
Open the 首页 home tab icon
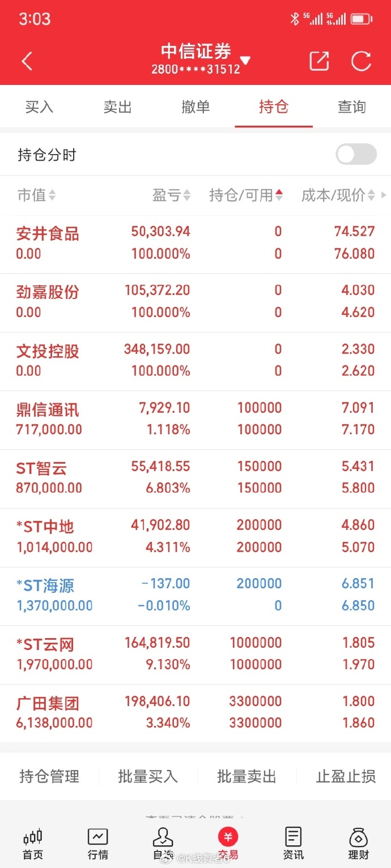click(33, 837)
